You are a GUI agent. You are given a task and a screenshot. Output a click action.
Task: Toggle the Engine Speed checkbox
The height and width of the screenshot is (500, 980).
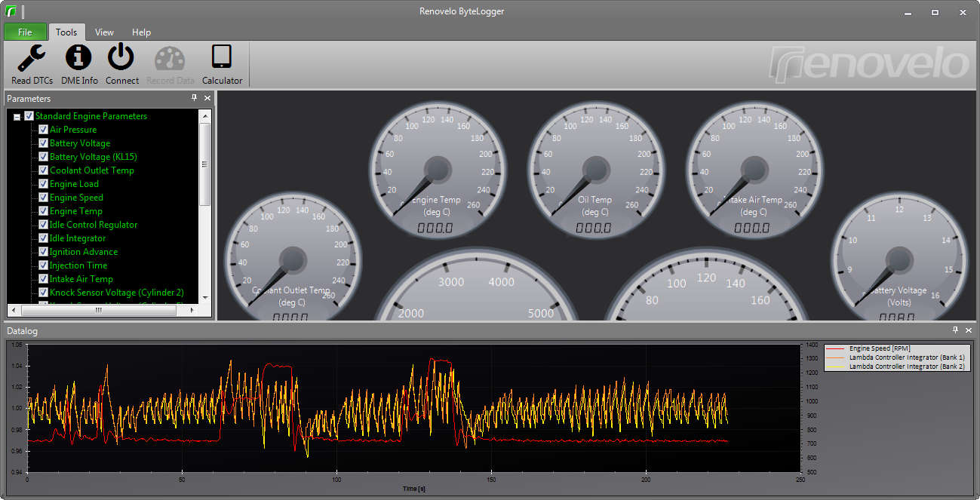point(43,198)
